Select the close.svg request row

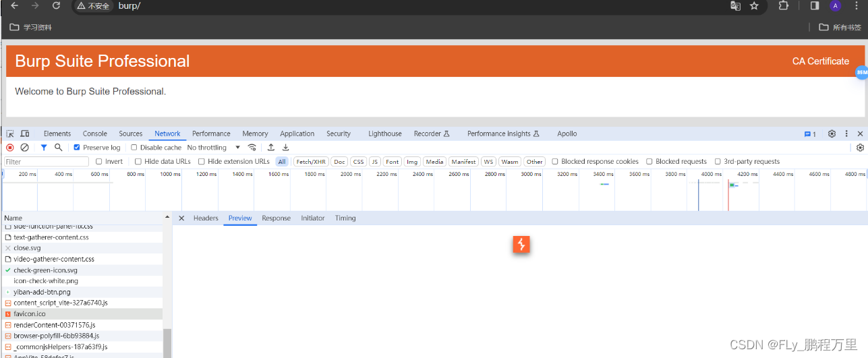coord(82,248)
